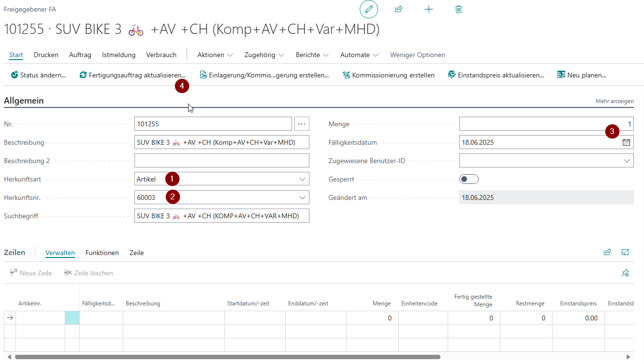644x363 pixels.
Task: Open calendar picker for Fälligkeitsdatum
Action: point(626,142)
